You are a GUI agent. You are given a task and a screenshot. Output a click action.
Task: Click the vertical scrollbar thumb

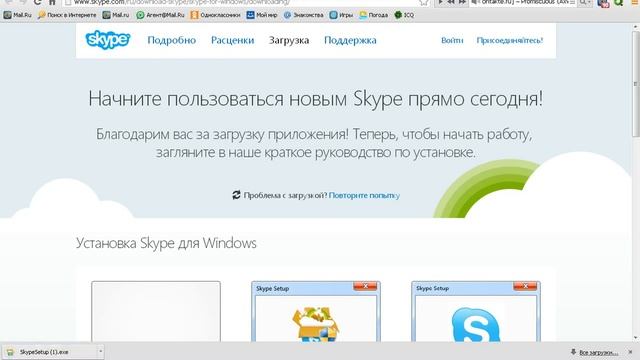pyautogui.click(x=636, y=84)
